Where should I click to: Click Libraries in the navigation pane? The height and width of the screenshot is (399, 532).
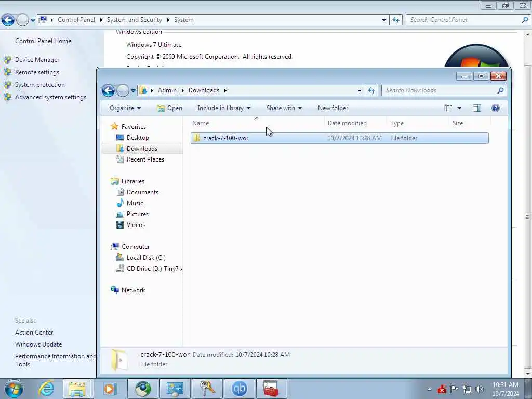click(132, 181)
